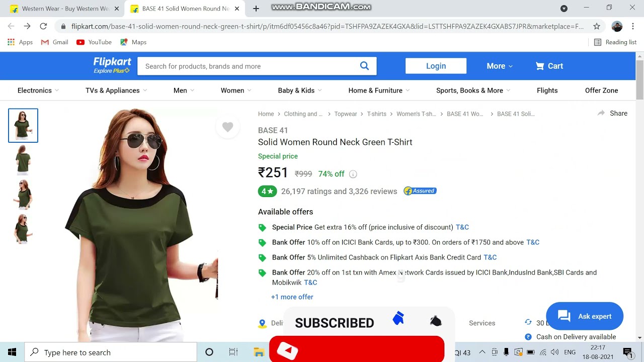Screen dimensions: 644x362
Task: Open the Offer Zone
Action: click(x=601, y=90)
